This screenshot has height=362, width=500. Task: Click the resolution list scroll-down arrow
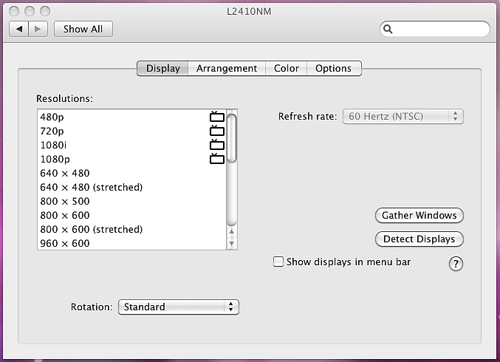[x=232, y=243]
